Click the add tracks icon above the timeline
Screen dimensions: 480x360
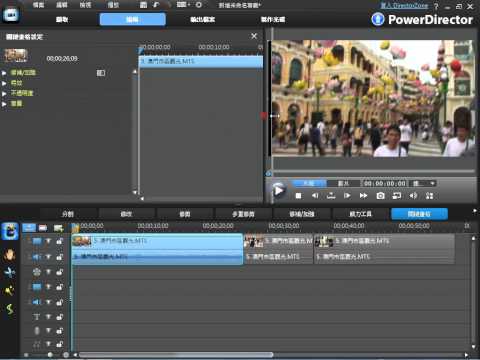point(58,228)
